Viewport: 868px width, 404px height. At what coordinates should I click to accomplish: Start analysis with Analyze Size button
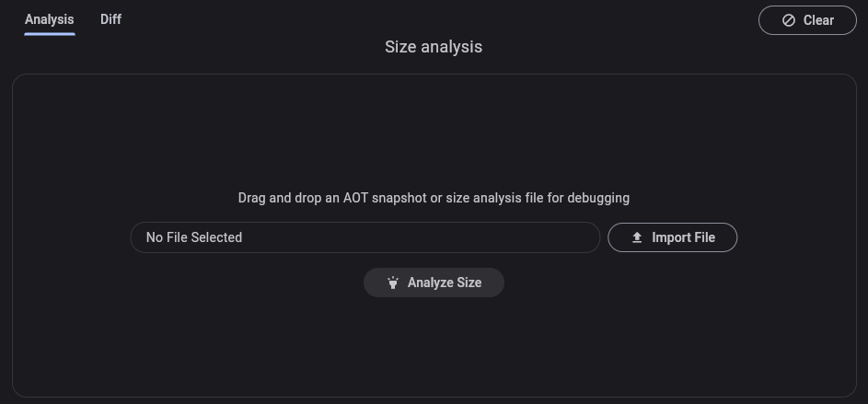tap(434, 283)
